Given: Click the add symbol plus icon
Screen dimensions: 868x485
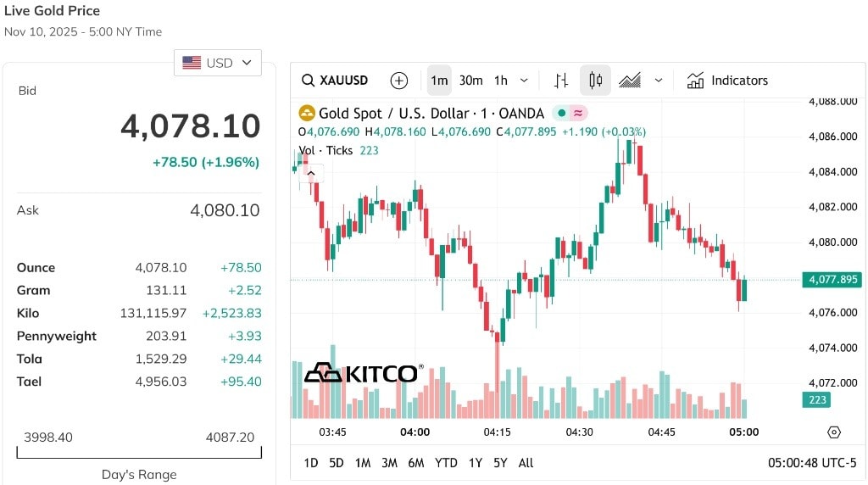Looking at the screenshot, I should click(x=398, y=81).
